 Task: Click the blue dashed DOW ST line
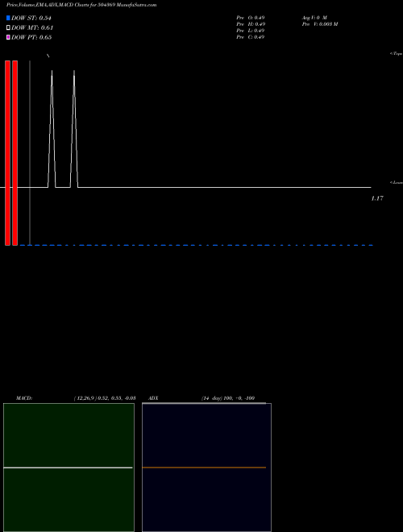(196, 245)
